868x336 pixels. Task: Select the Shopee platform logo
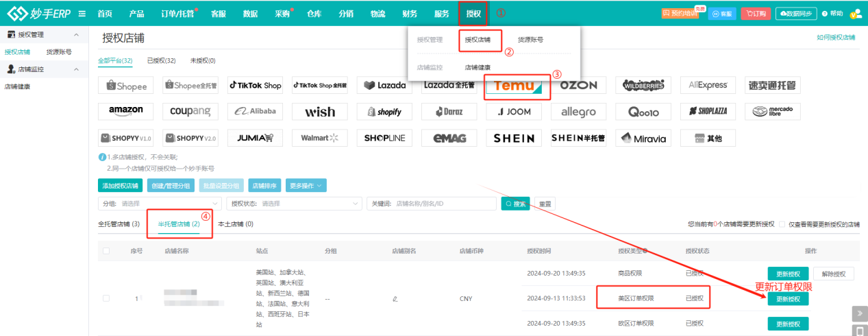tap(124, 86)
